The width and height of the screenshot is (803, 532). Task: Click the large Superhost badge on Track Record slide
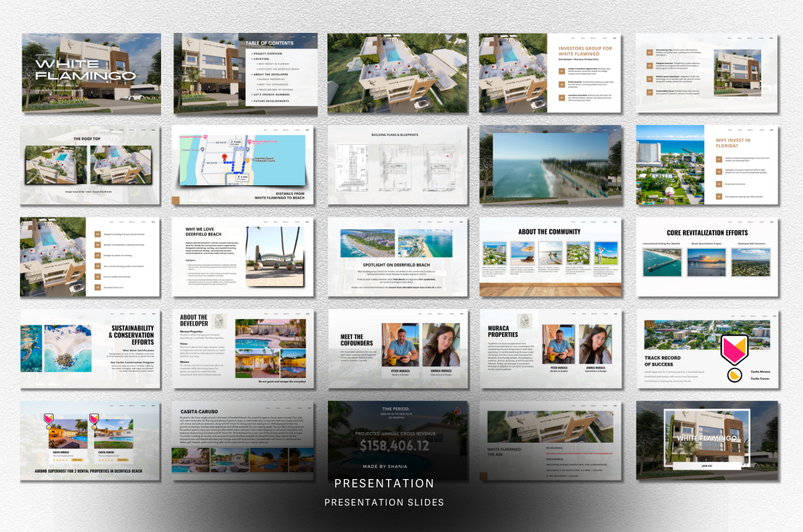click(x=734, y=349)
